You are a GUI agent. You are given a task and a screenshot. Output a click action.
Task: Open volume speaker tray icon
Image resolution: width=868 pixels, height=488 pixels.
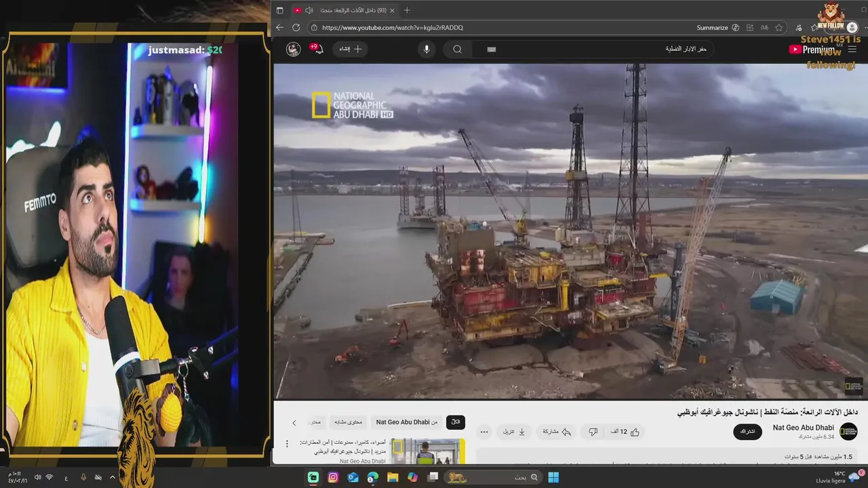(37, 477)
